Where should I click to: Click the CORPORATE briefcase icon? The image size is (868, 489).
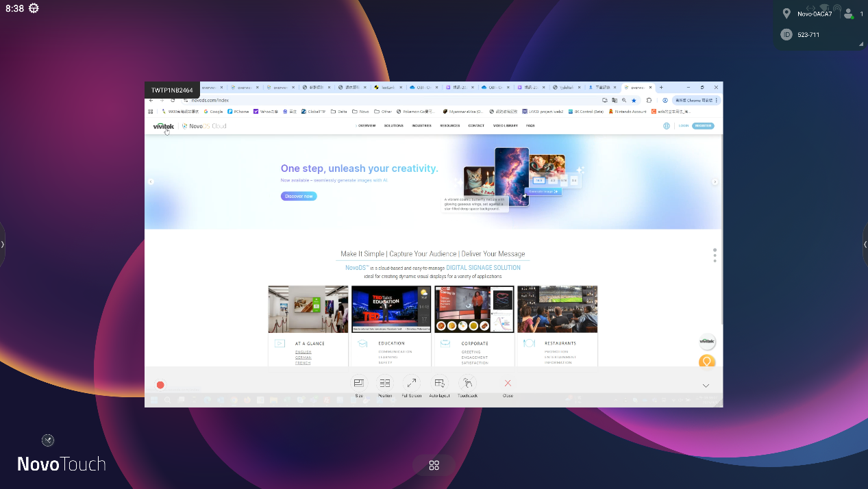(x=445, y=343)
